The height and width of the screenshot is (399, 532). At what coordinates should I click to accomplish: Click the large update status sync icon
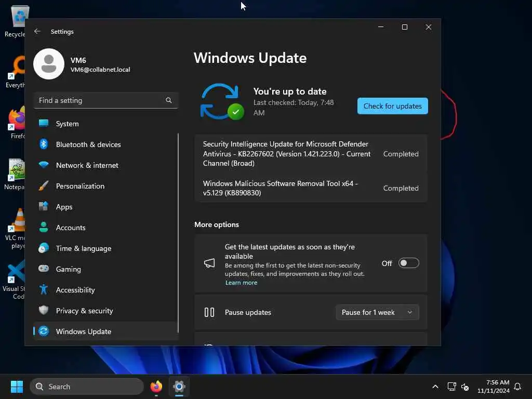221,102
